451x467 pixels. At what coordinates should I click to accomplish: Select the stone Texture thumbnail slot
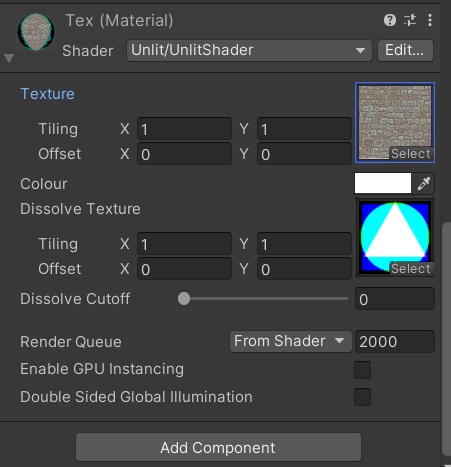pos(395,122)
